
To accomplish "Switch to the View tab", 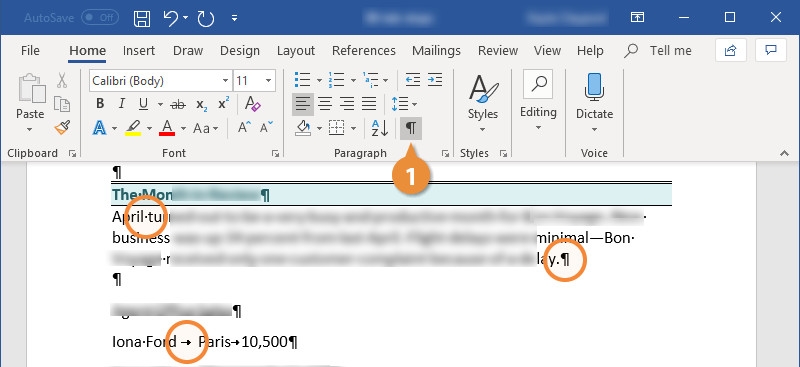I will coord(547,51).
